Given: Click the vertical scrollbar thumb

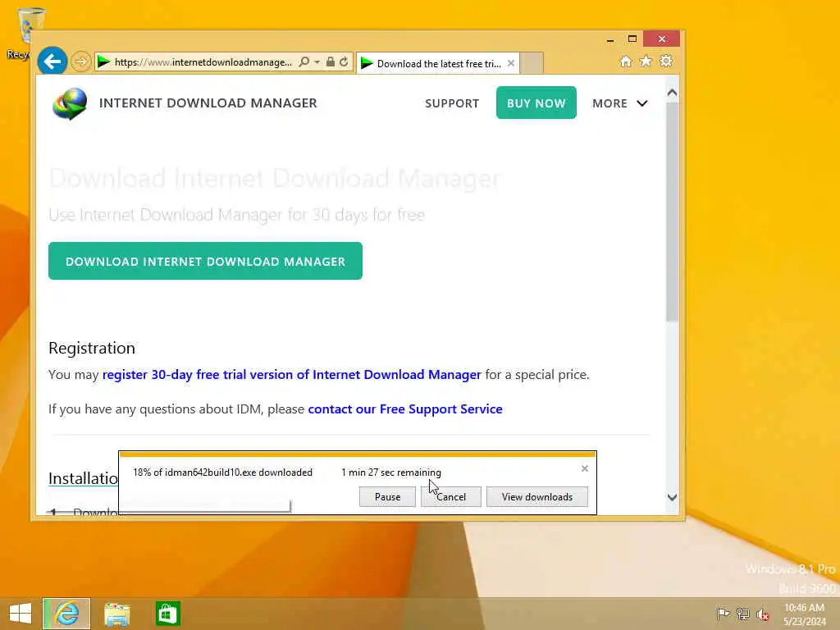Looking at the screenshot, I should click(673, 212).
